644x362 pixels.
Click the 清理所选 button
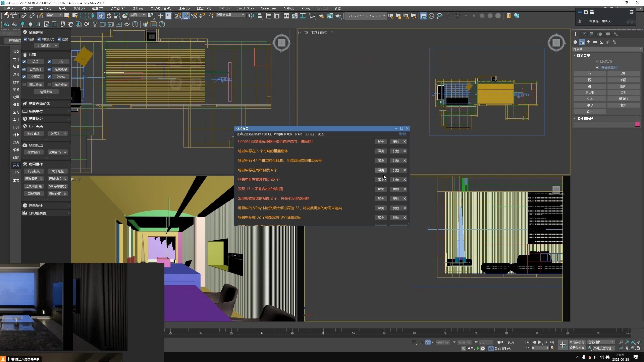coord(46,92)
